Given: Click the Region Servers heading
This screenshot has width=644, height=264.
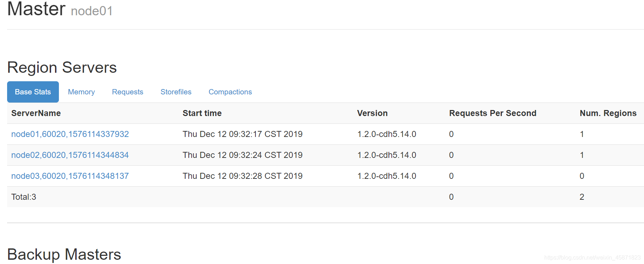Looking at the screenshot, I should click(x=62, y=67).
